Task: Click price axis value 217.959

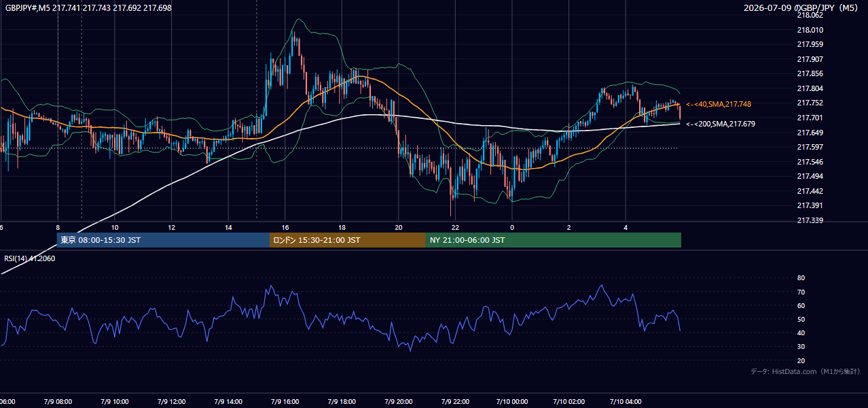Action: pyautogui.click(x=810, y=44)
